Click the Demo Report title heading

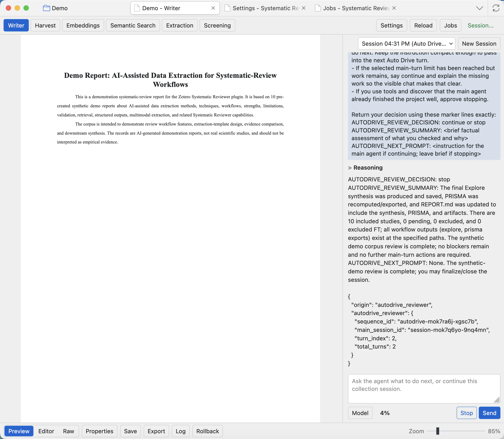click(170, 80)
